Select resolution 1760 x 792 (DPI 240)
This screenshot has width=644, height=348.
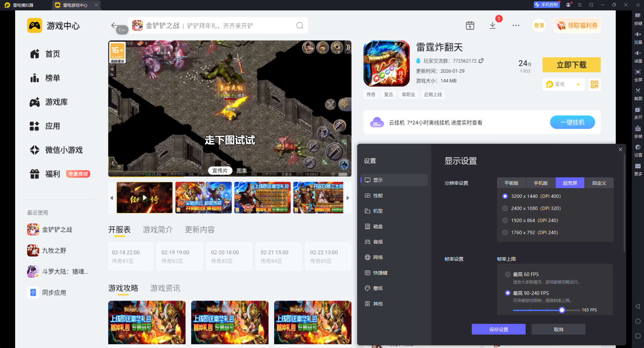click(505, 232)
